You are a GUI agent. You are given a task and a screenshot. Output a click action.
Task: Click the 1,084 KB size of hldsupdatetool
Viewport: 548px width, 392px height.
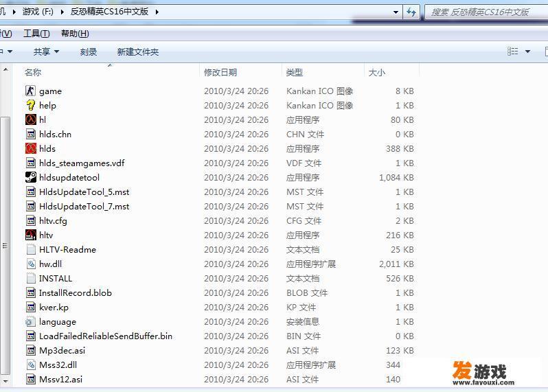tap(396, 178)
